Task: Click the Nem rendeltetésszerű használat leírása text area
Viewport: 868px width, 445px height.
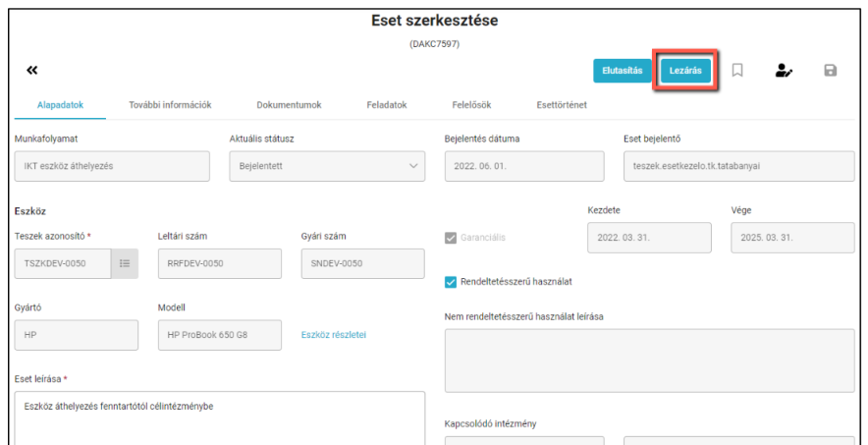Action: [x=650, y=361]
